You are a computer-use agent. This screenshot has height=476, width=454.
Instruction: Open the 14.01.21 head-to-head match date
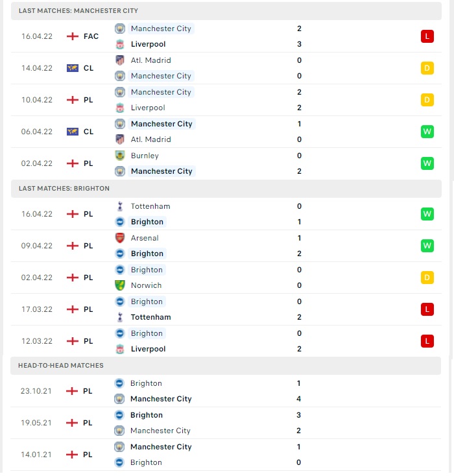click(x=36, y=455)
